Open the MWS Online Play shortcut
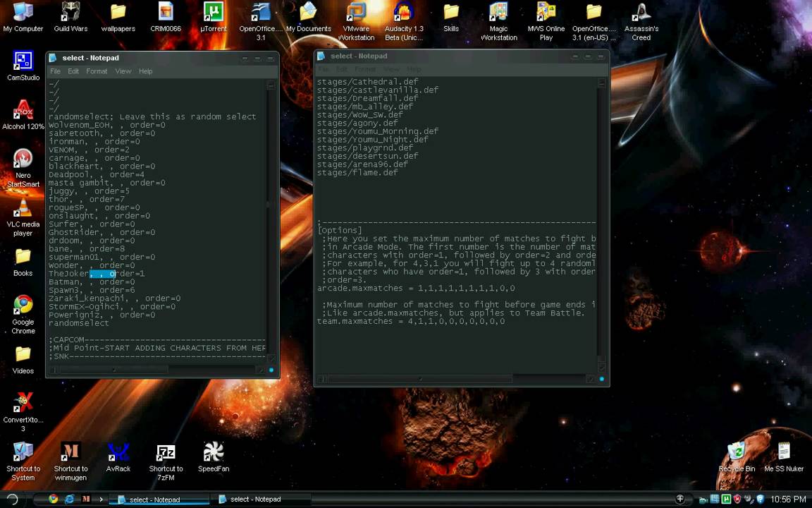The height and width of the screenshot is (508, 812). click(x=546, y=21)
